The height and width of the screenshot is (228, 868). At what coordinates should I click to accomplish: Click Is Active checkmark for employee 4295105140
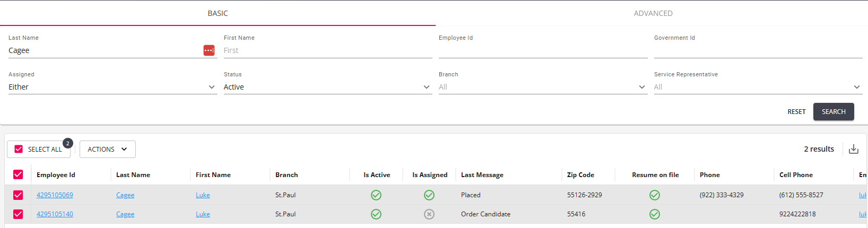[x=376, y=214]
